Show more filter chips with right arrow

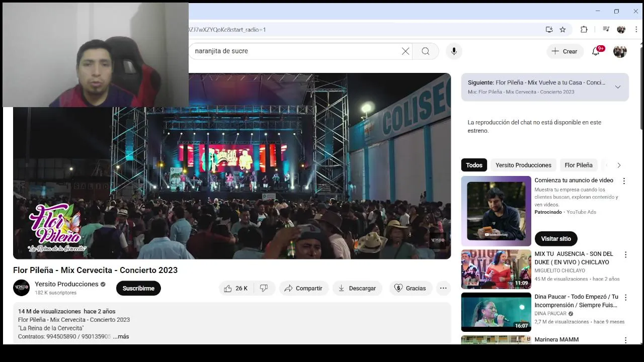619,165
